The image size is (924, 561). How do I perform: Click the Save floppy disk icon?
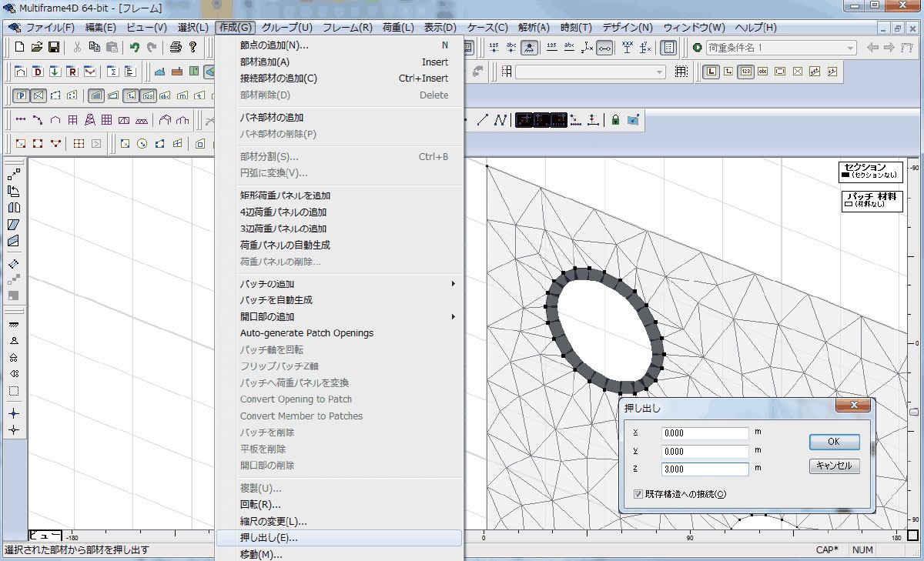tap(55, 47)
